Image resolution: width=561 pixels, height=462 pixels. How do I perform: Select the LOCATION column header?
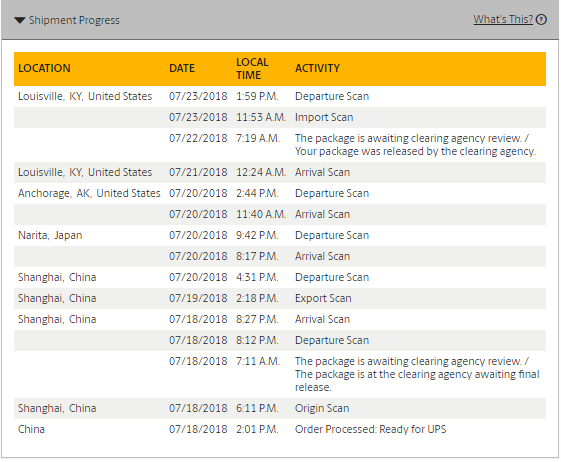coord(44,68)
